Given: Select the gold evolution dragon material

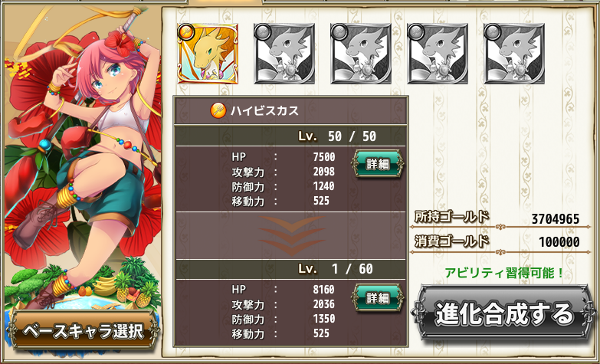Looking at the screenshot, I should pyautogui.click(x=208, y=54).
